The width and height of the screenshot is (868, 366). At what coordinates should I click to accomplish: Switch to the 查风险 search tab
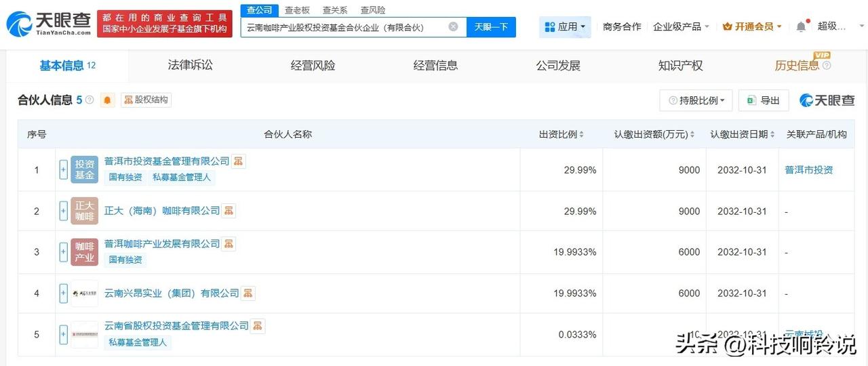373,9
